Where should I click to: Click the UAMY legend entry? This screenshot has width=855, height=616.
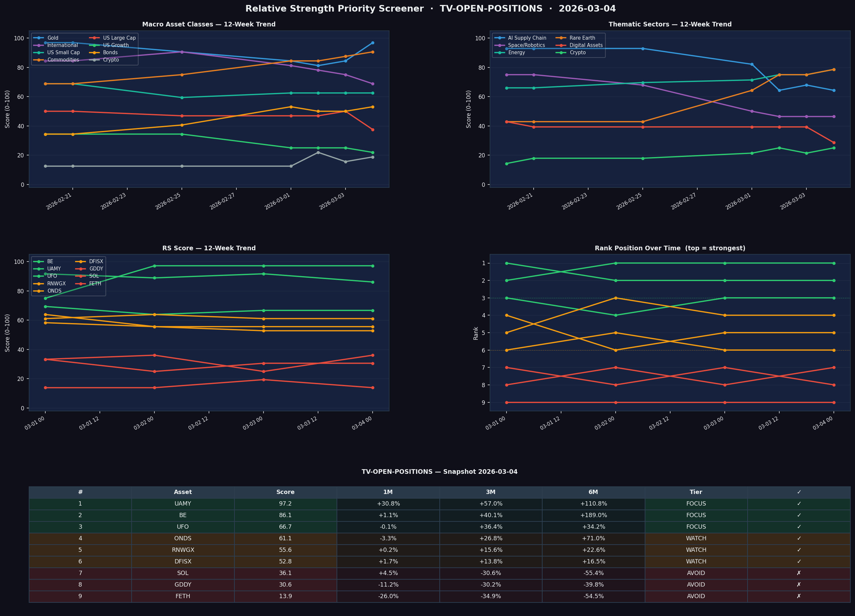point(54,269)
